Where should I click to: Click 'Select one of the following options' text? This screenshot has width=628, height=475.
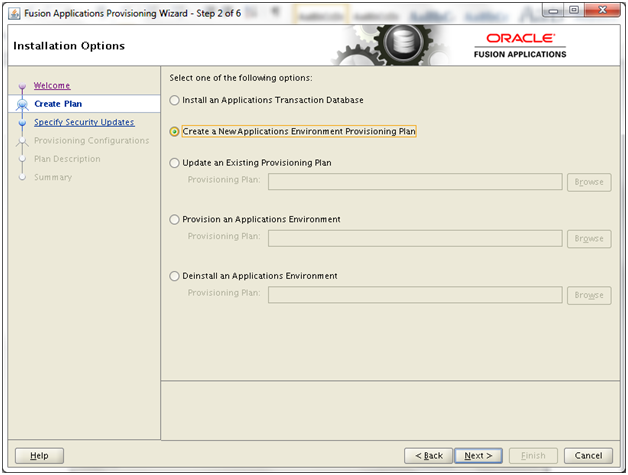(x=241, y=78)
